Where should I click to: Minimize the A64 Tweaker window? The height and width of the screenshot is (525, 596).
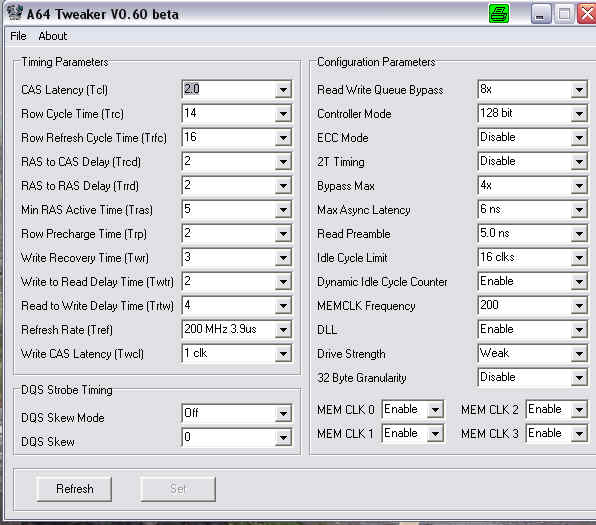pyautogui.click(x=541, y=14)
